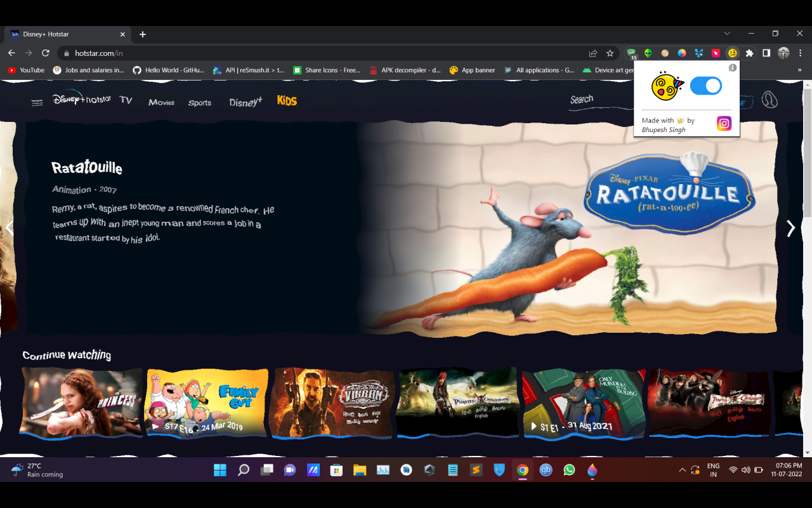The height and width of the screenshot is (508, 812).
Task: Open the weather widget showing 27°C
Action: tap(38, 470)
